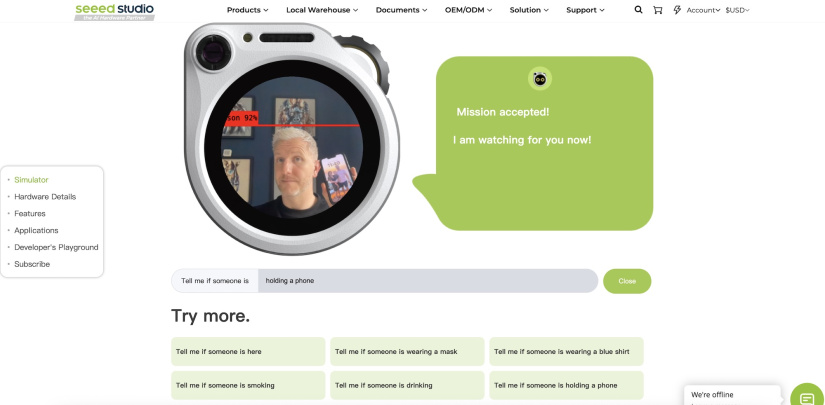Open the $USD currency dropdown
825x405 pixels.
[x=737, y=10]
